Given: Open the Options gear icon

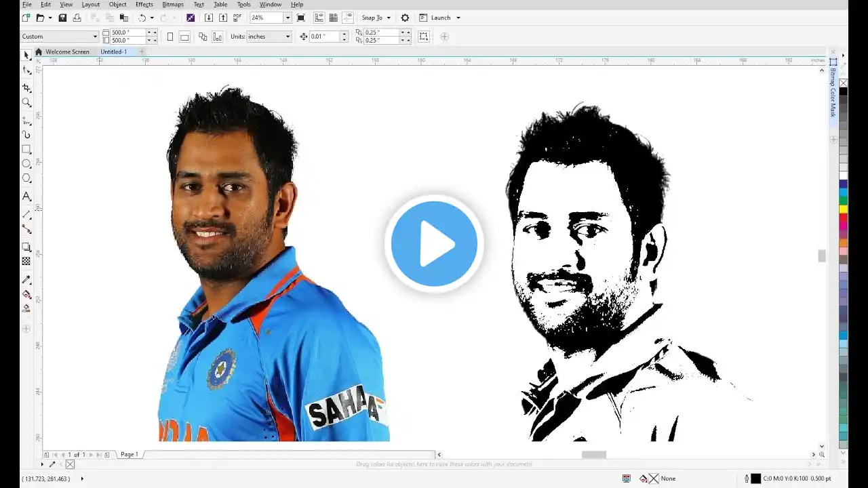Looking at the screenshot, I should point(405,18).
